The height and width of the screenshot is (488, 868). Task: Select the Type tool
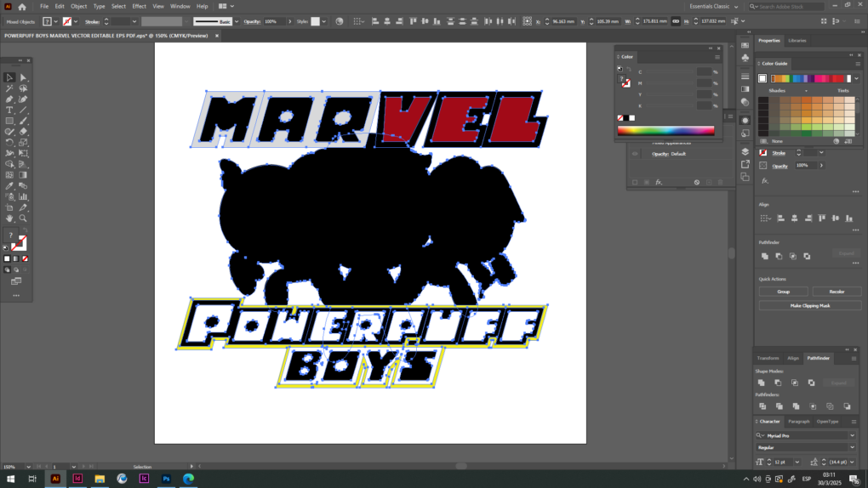(x=9, y=111)
